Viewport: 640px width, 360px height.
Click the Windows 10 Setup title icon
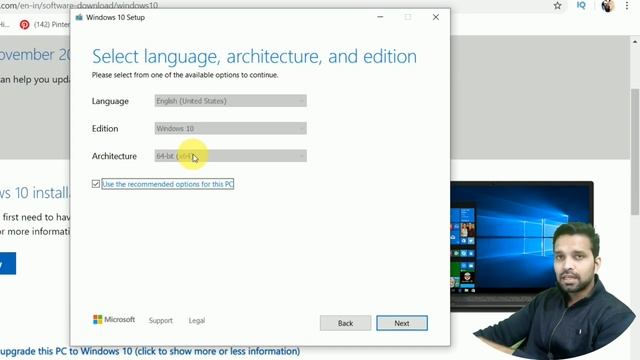tap(79, 17)
